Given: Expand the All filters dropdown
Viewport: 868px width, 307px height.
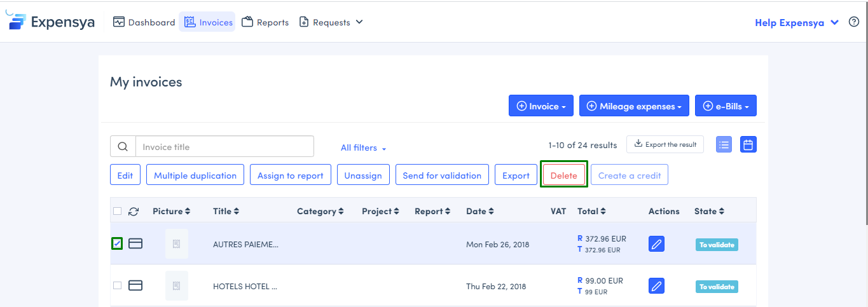Looking at the screenshot, I should 363,148.
